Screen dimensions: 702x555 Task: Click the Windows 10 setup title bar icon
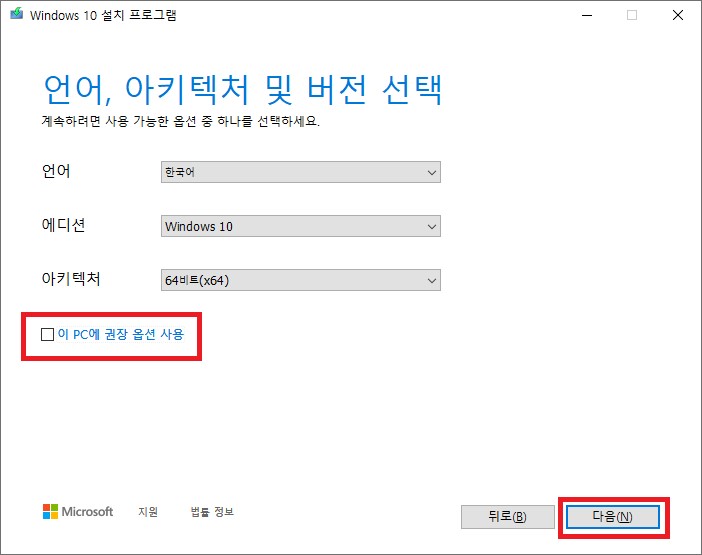point(17,14)
